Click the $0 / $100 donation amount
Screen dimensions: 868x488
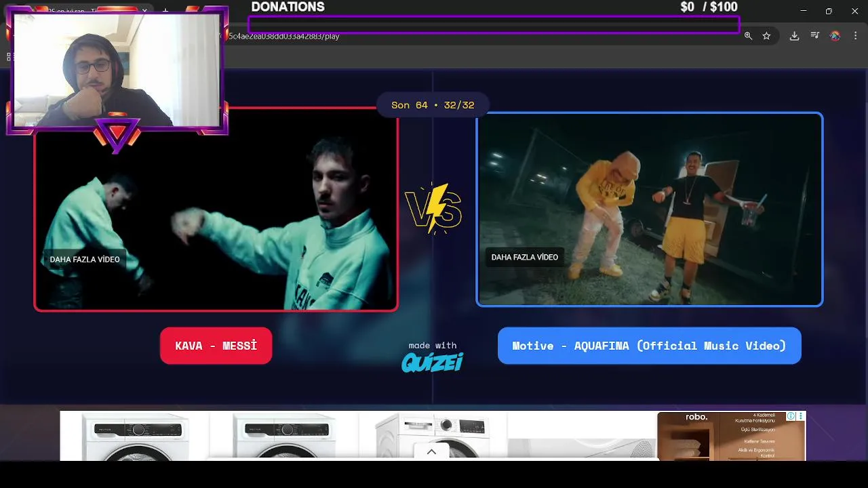pos(709,7)
